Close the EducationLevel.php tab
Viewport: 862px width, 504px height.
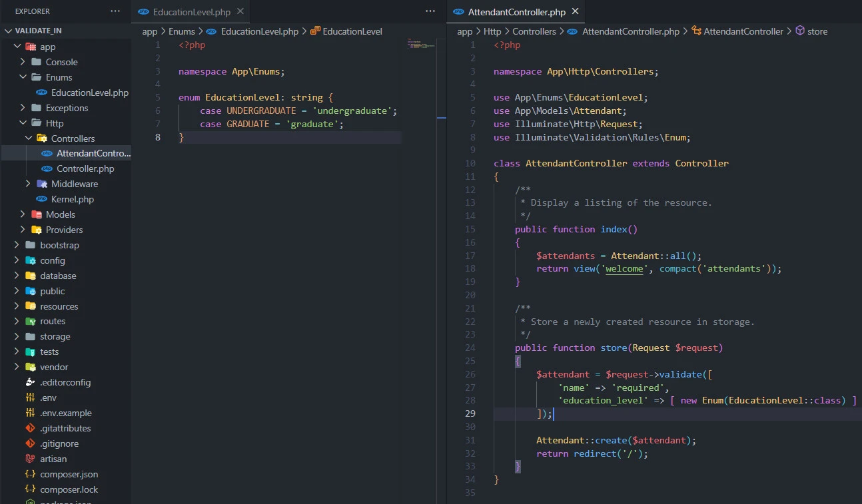[240, 11]
